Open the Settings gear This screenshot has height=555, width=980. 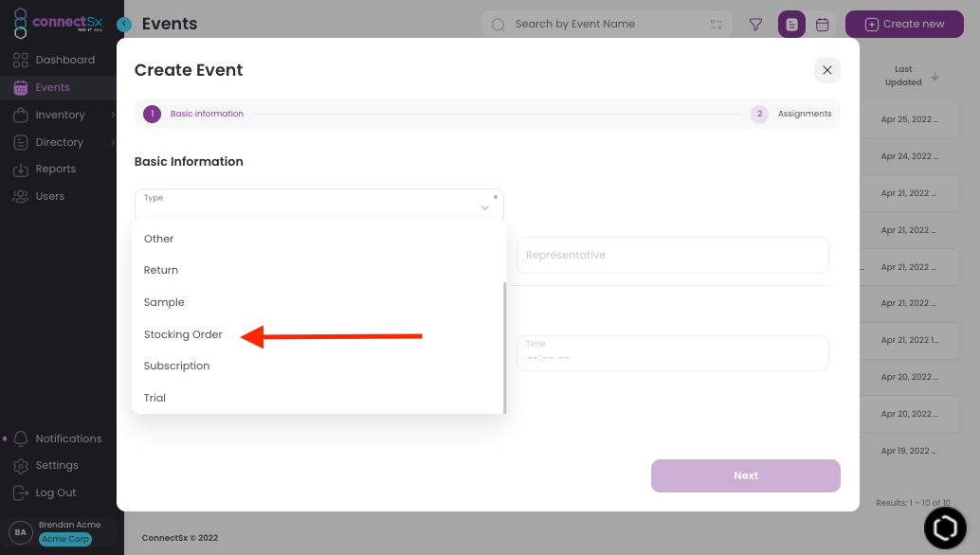tap(59, 465)
